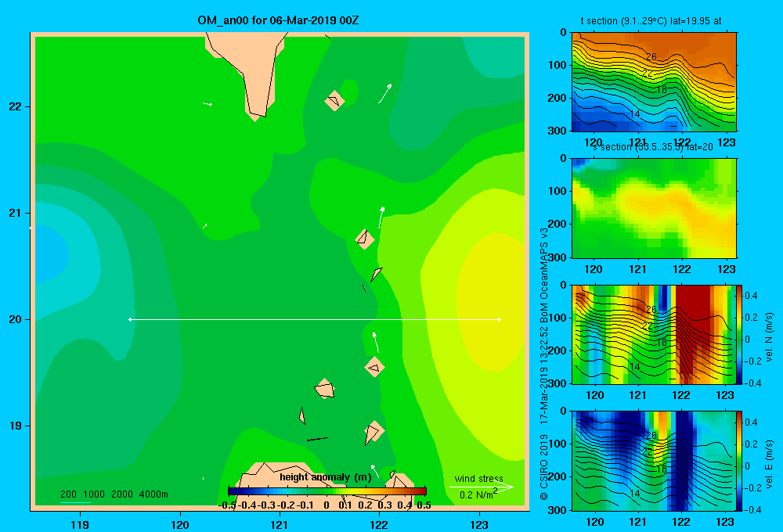Click the blue low-anomaly patch at the western edge

point(51,254)
